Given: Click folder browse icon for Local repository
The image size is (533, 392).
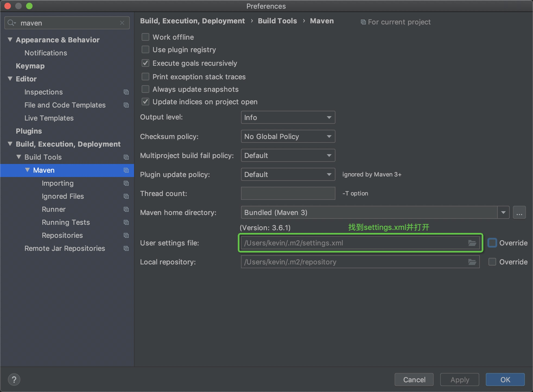Looking at the screenshot, I should point(472,262).
